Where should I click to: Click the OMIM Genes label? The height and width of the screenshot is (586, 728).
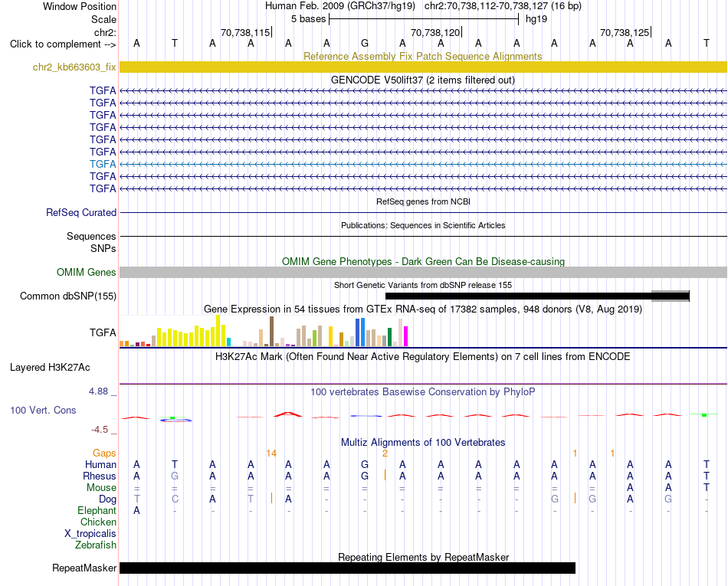click(x=87, y=273)
